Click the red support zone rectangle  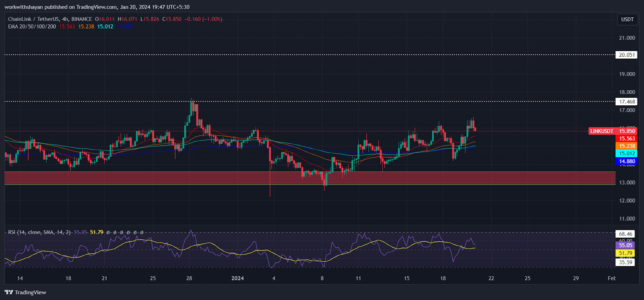310,178
